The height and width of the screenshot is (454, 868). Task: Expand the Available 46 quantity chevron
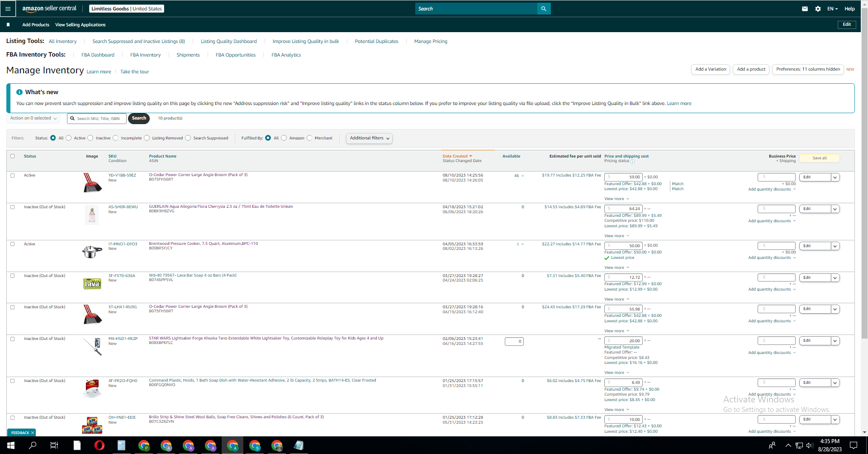[522, 176]
